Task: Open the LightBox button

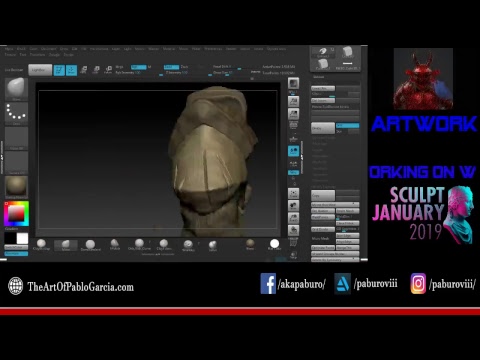Action: click(40, 70)
